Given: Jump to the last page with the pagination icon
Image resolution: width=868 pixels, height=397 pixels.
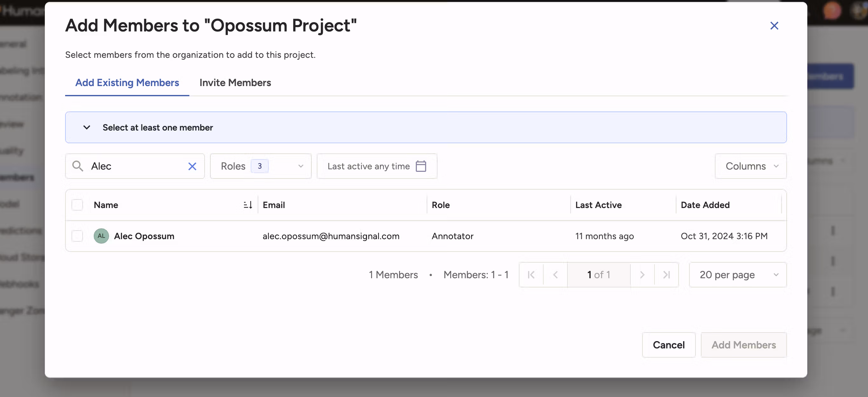Looking at the screenshot, I should coord(667,274).
